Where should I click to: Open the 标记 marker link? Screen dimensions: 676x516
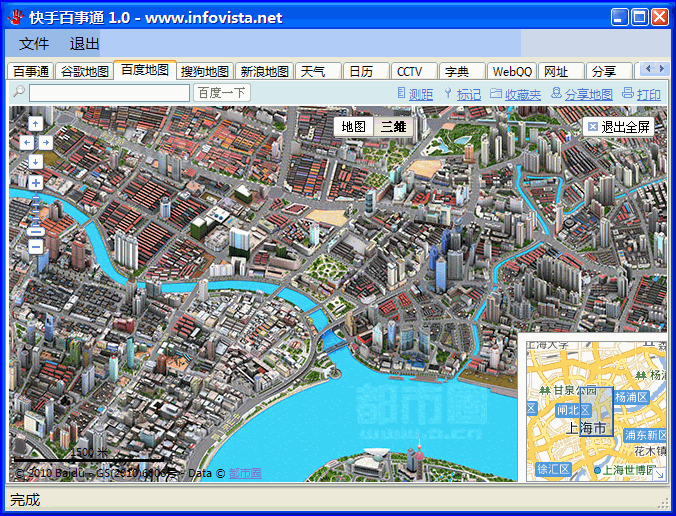[469, 94]
